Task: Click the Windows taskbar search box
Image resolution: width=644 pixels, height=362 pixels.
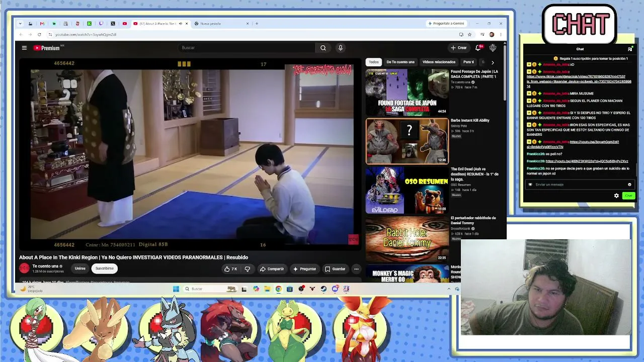Action: point(210,289)
